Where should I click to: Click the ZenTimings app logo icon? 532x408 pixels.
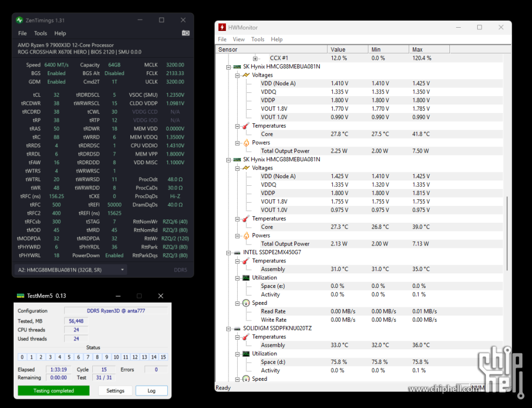coord(20,20)
